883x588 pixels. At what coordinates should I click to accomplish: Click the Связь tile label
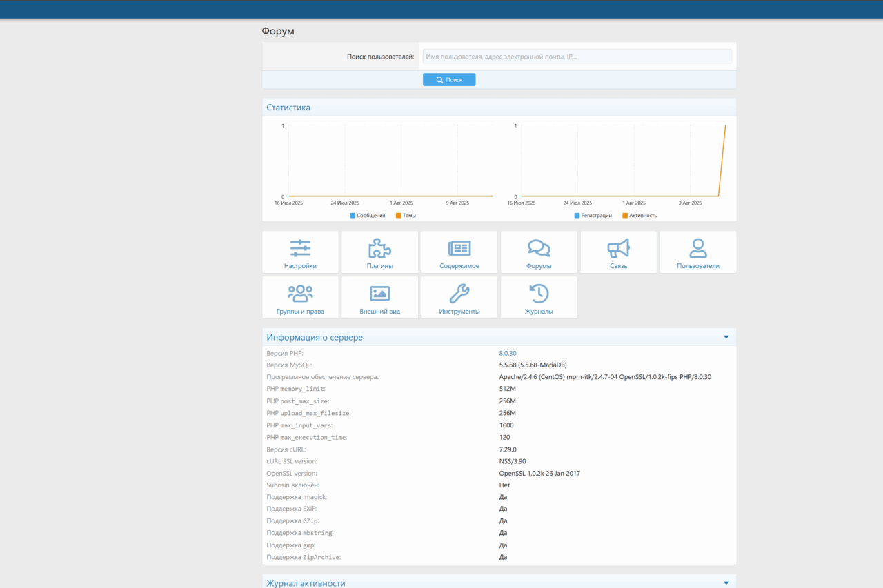(619, 266)
